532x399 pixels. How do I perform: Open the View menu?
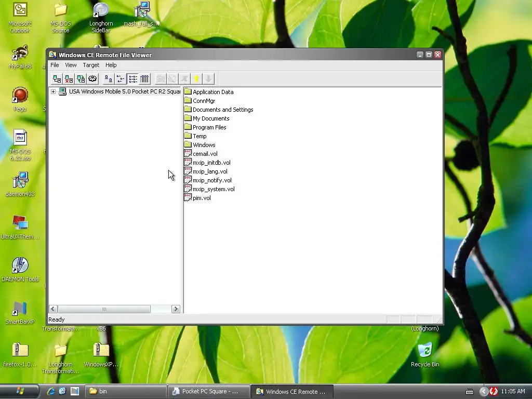[x=71, y=65]
